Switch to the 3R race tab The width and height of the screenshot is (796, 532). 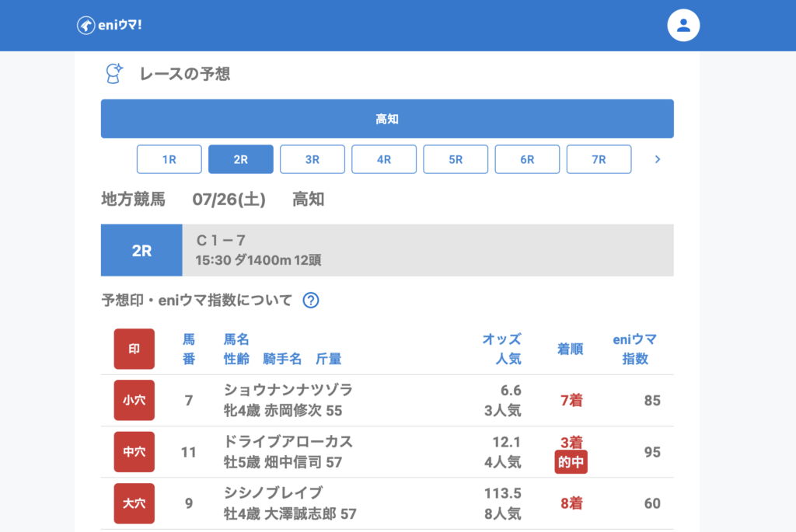point(312,159)
